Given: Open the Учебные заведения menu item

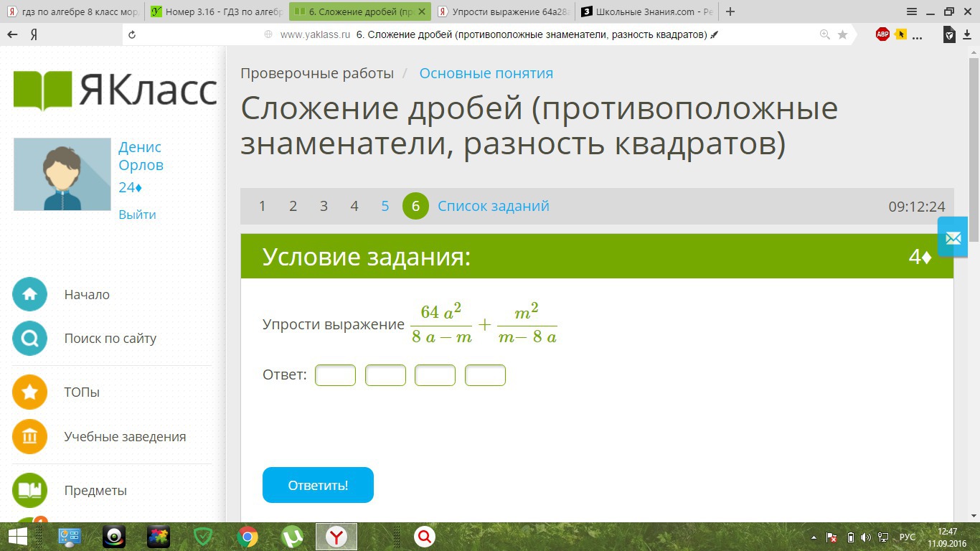Looking at the screenshot, I should pos(125,437).
